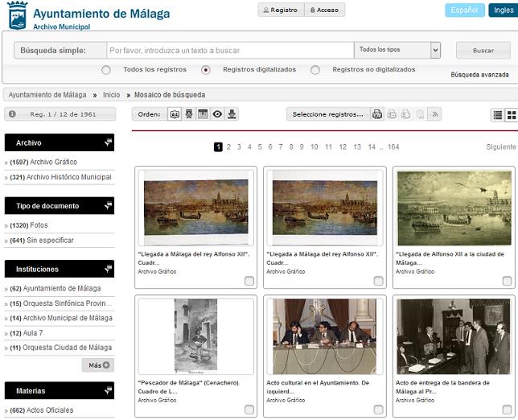Switch to mosaic grid view icon
The width and height of the screenshot is (518, 420).
[x=511, y=115]
